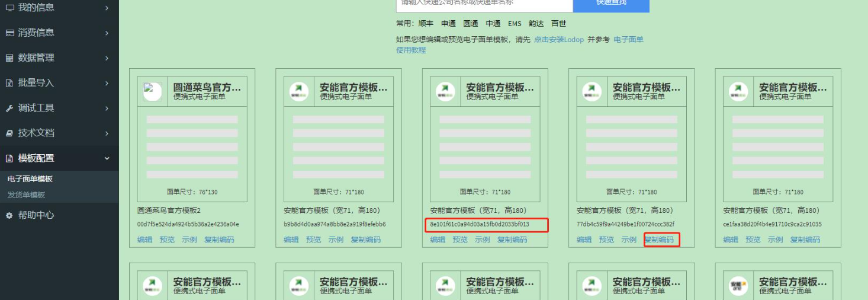Select the 电子面单模板 submenu item
The width and height of the screenshot is (868, 300).
pos(30,178)
